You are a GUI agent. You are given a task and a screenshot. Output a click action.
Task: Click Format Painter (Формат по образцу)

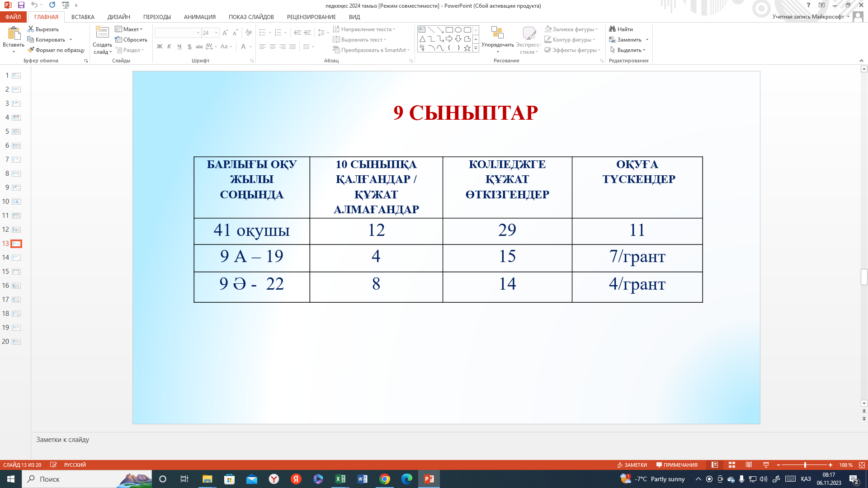tap(56, 50)
